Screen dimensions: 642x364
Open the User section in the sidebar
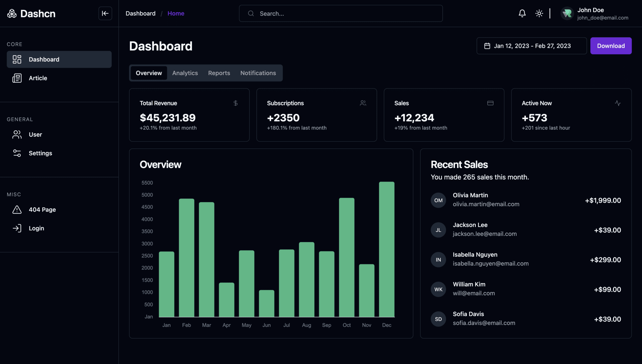(x=35, y=135)
